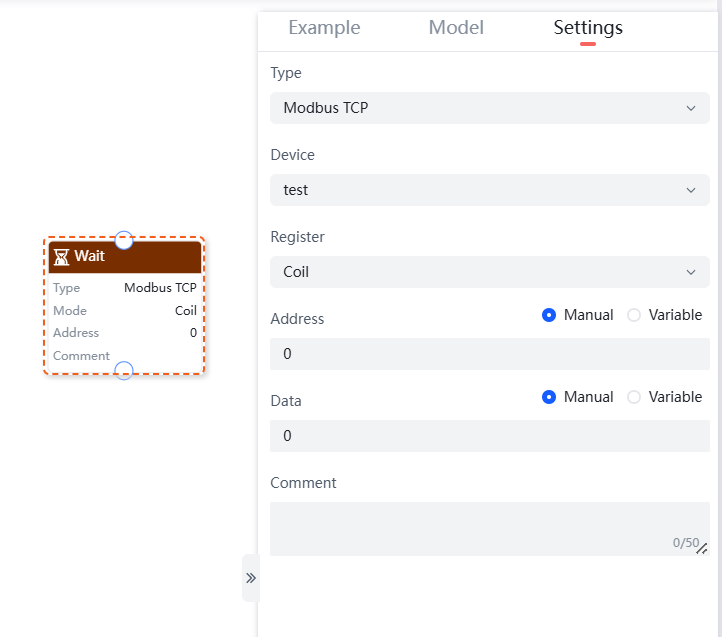Open the Settings tab
722x637 pixels.
pos(588,28)
